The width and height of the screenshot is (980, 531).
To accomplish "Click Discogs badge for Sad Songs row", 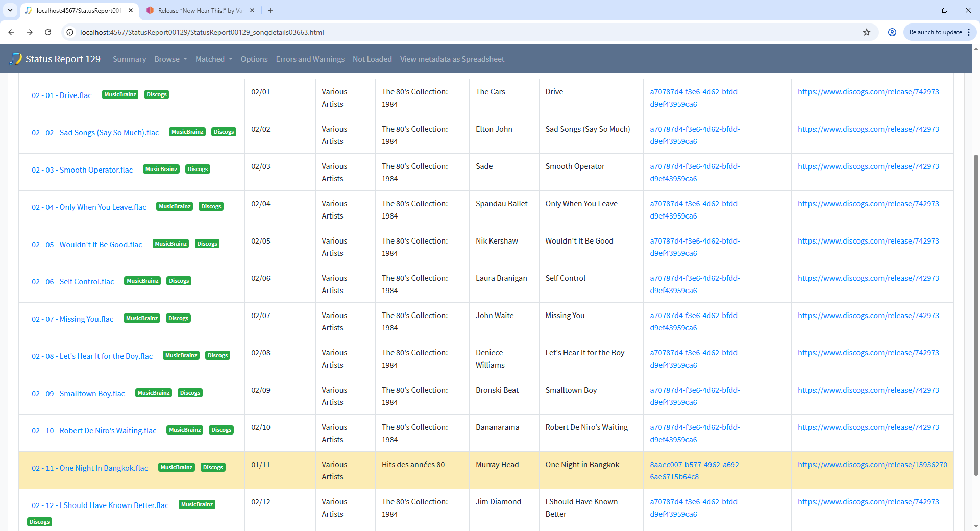I will [x=224, y=132].
